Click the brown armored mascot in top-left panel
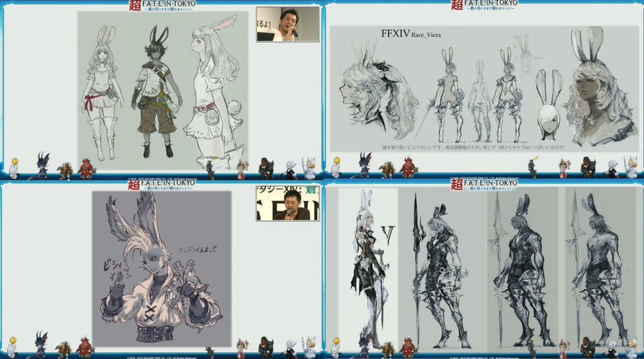644x359 pixels. pos(65,171)
